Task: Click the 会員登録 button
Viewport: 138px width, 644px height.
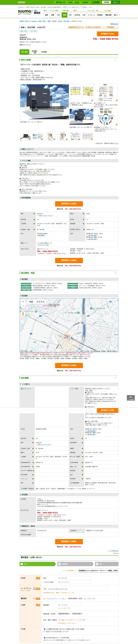Action: click(106, 2)
